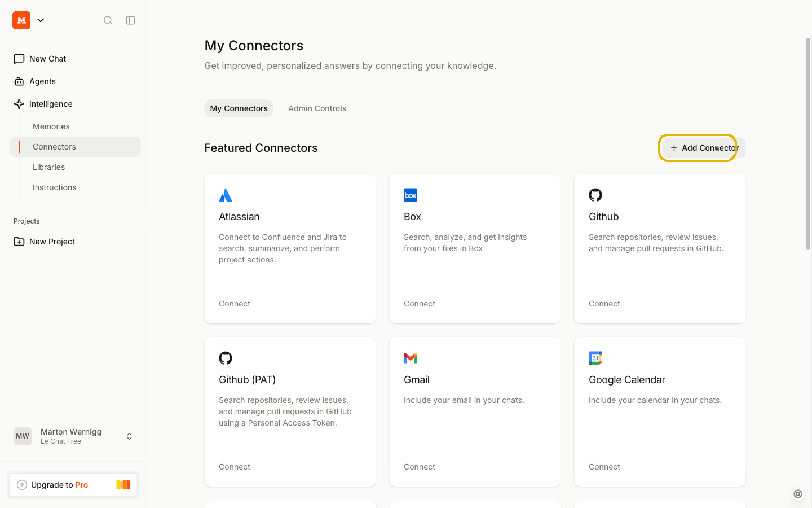This screenshot has width=812, height=508.
Task: Click Upgrade to Pro button
Action: point(73,485)
